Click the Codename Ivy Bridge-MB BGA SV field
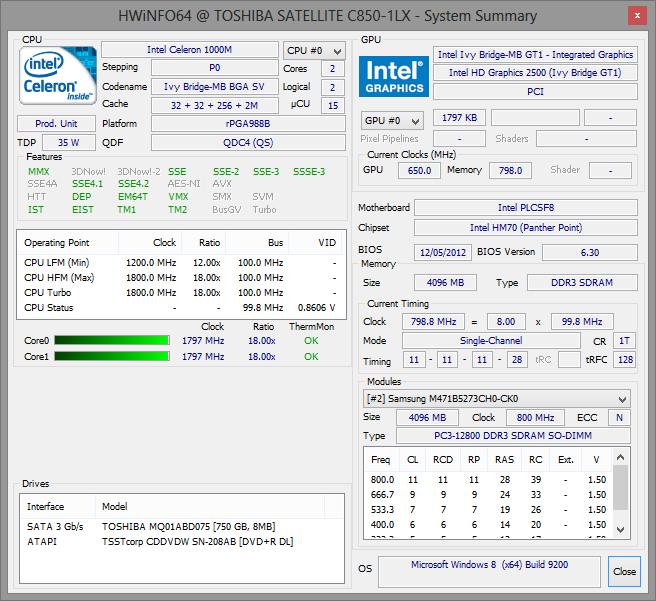The height and width of the screenshot is (601, 656). pyautogui.click(x=215, y=87)
